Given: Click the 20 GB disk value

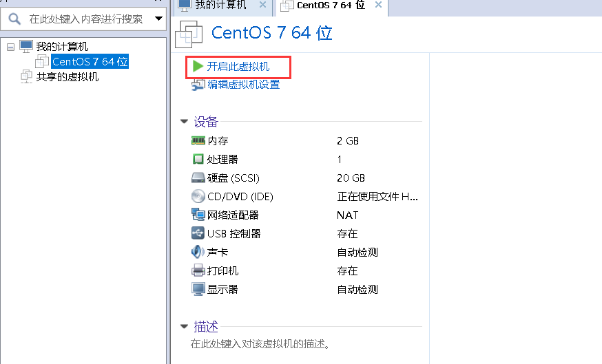Looking at the screenshot, I should (x=351, y=178).
